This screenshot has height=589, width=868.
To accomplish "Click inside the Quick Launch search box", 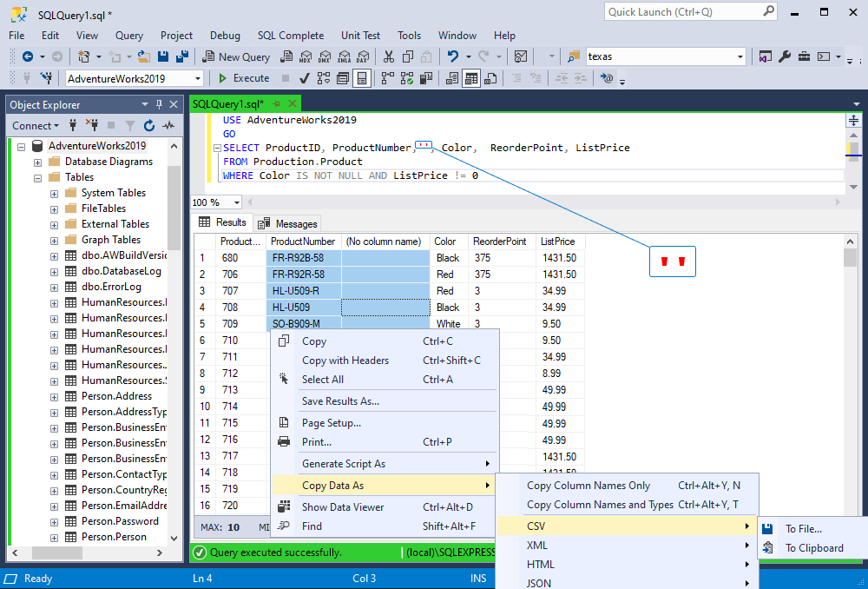I will pos(686,11).
